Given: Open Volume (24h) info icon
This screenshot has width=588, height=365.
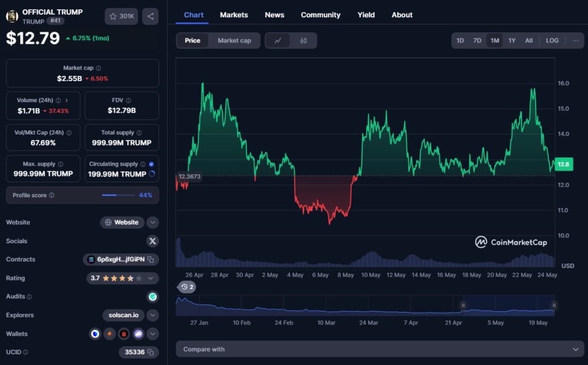Looking at the screenshot, I should (58, 100).
